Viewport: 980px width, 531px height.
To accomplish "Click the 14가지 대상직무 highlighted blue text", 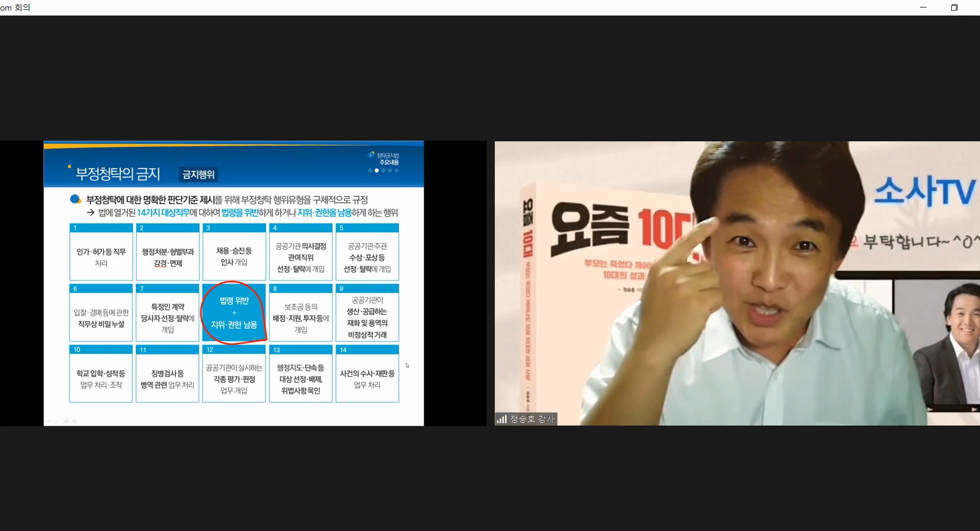I will (163, 213).
